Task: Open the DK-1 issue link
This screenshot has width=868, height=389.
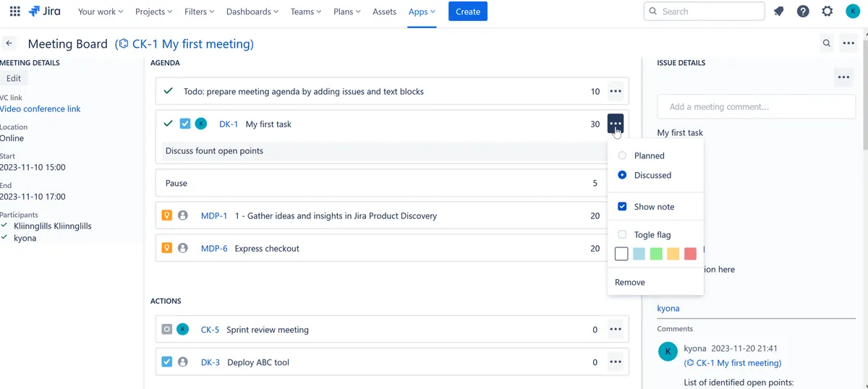Action: pos(229,124)
